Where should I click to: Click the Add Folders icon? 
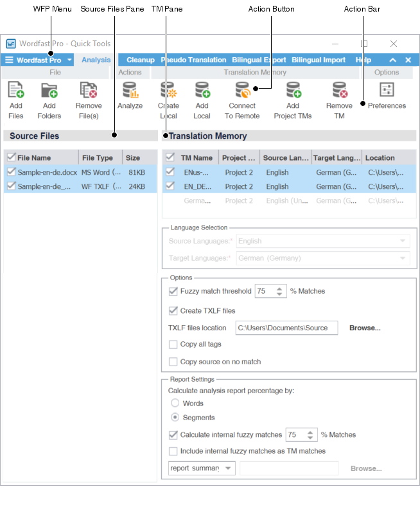coord(49,90)
